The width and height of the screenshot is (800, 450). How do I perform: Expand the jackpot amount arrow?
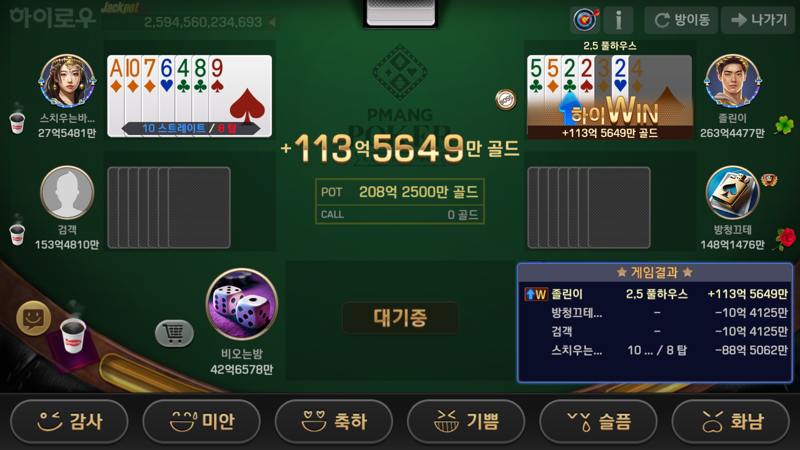(272, 22)
